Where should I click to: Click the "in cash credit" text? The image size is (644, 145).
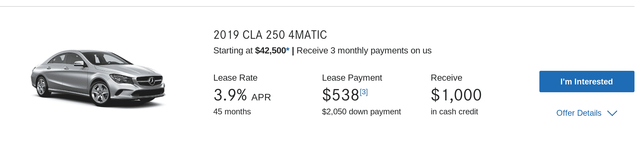click(454, 112)
